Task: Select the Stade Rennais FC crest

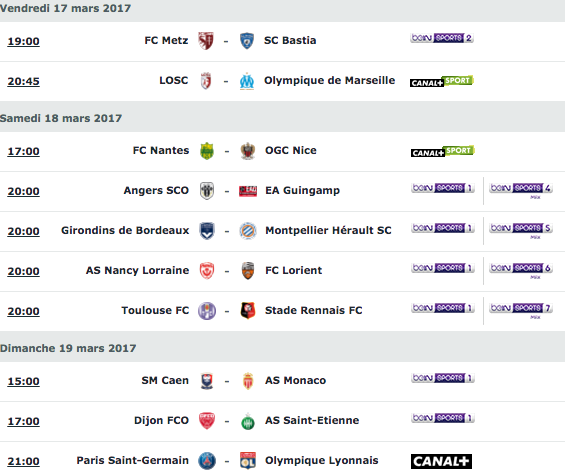Action: click(x=248, y=311)
